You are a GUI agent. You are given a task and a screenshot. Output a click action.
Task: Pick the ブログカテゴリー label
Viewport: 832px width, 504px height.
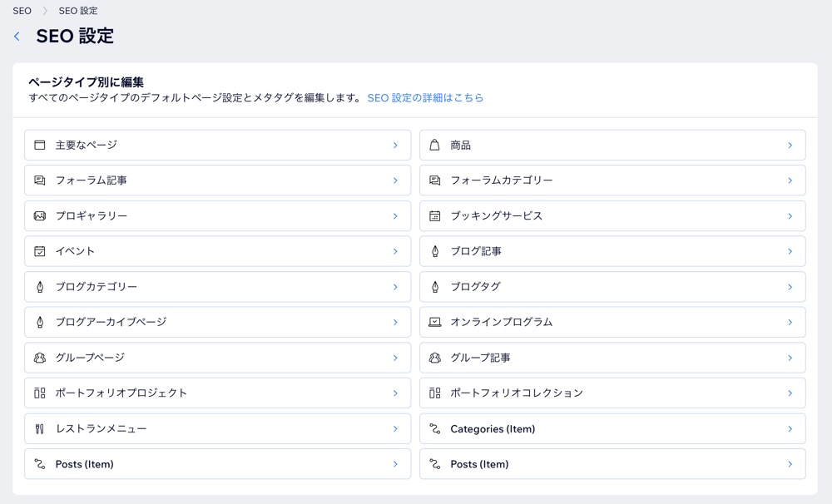[96, 287]
